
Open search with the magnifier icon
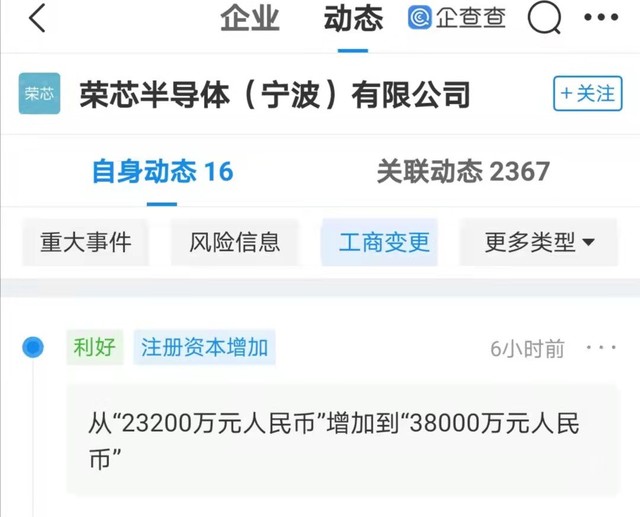(544, 18)
